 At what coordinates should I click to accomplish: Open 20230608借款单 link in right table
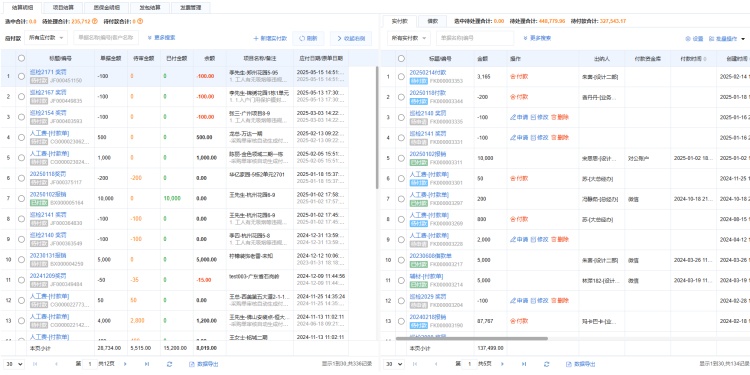tap(430, 256)
